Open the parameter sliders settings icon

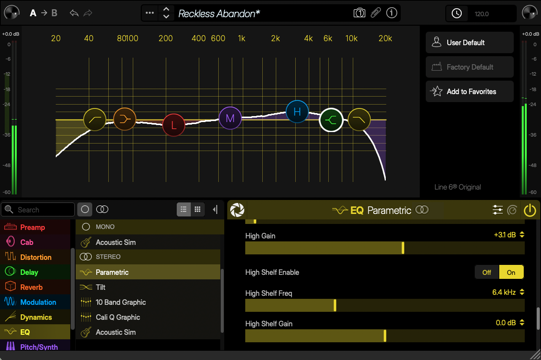(x=497, y=210)
